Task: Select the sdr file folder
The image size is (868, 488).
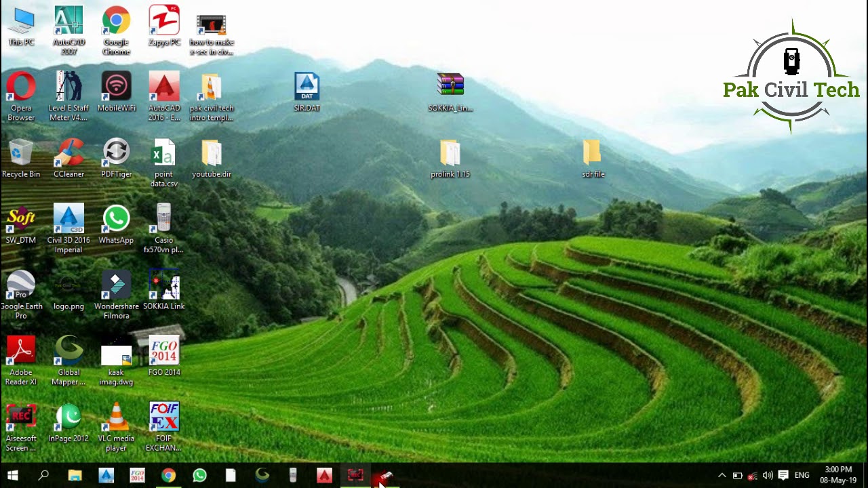Action: pos(592,159)
